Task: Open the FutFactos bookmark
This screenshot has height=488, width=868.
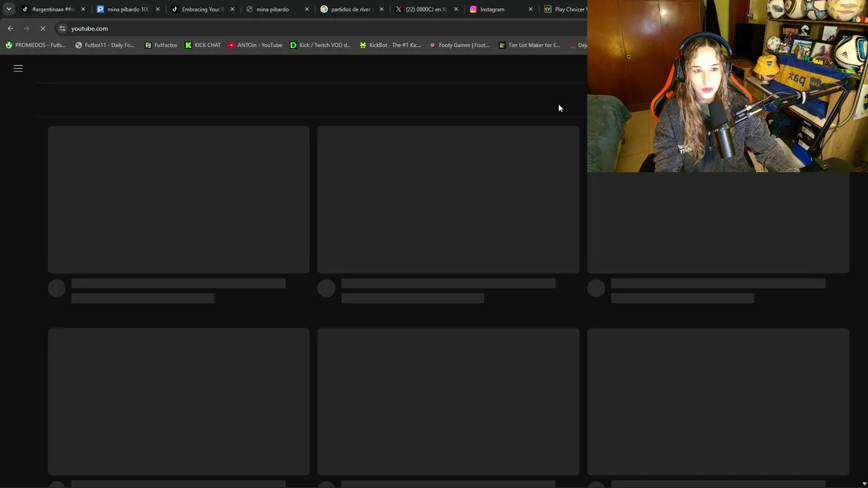Action: pos(161,45)
